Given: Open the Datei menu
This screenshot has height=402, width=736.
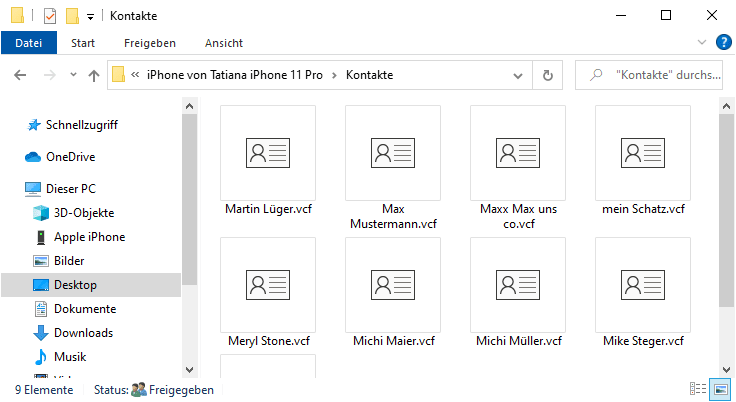Looking at the screenshot, I should pyautogui.click(x=29, y=43).
